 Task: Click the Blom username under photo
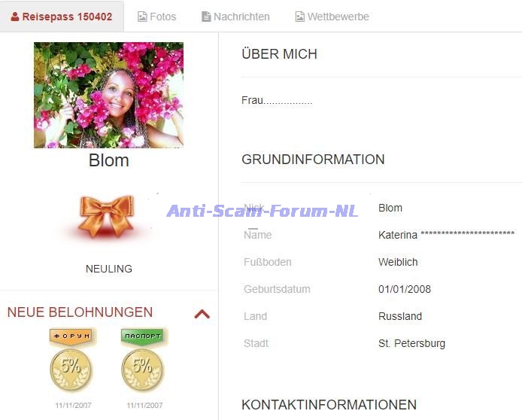click(x=109, y=160)
